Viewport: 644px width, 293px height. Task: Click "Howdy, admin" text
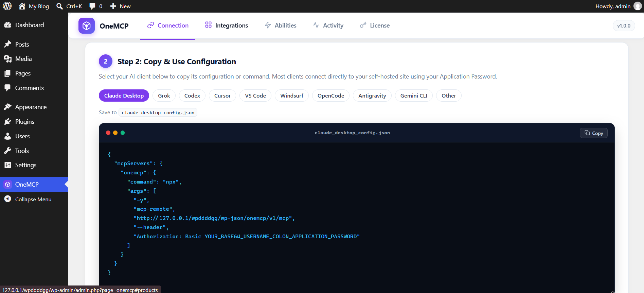point(613,6)
